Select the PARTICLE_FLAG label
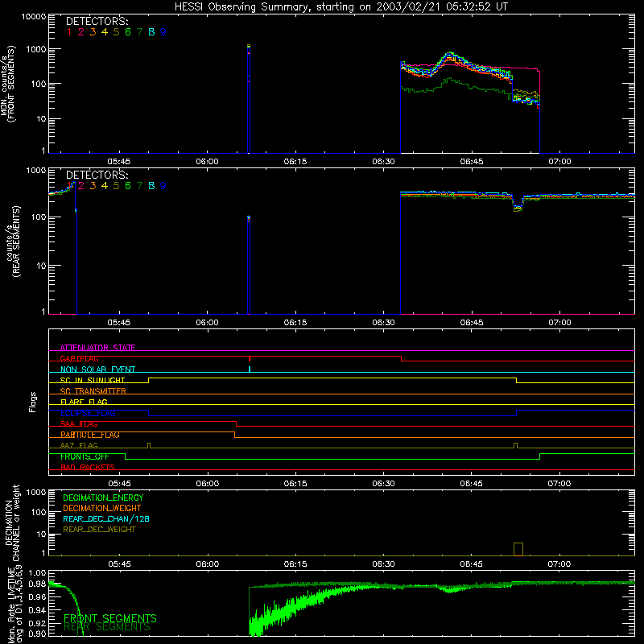The image size is (644, 644). (x=90, y=435)
